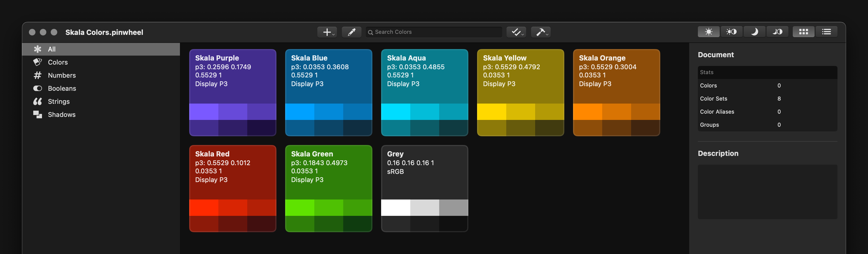This screenshot has width=868, height=254.
Task: Click the Skala Colors.pinwheel window title
Action: pyautogui.click(x=104, y=32)
